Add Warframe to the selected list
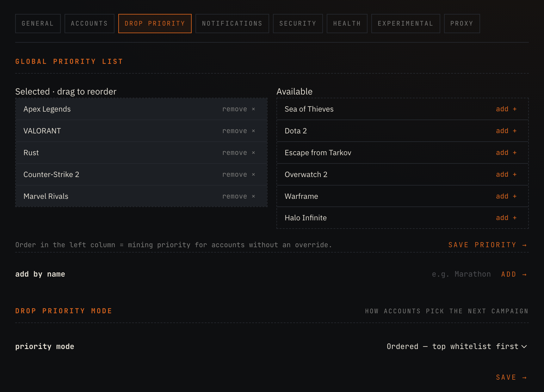Image resolution: width=544 pixels, height=392 pixels. 506,196
